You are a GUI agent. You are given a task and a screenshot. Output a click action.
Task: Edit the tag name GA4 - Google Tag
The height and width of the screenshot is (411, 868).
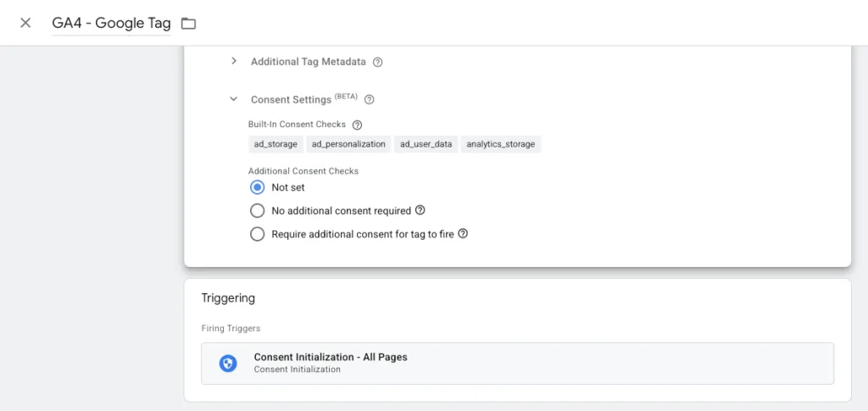[111, 23]
